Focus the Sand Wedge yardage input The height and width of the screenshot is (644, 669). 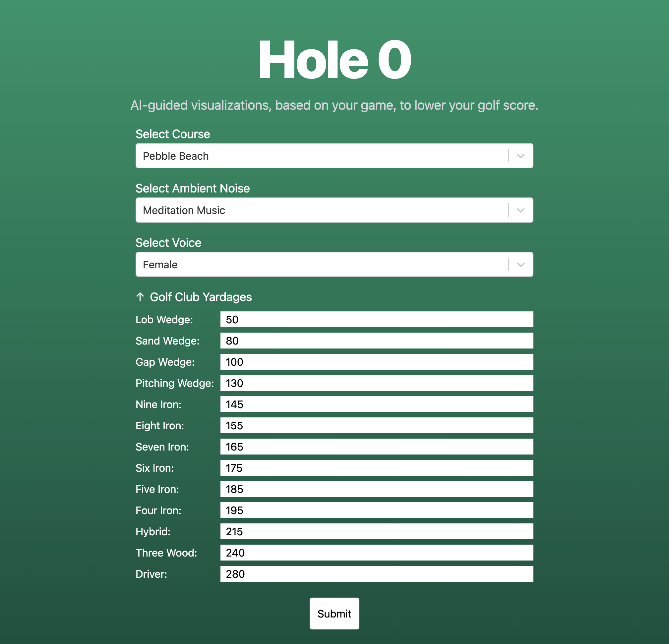[376, 341]
